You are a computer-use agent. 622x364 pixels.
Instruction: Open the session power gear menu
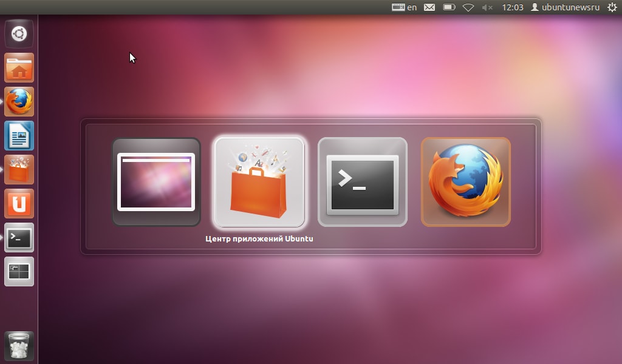(612, 7)
